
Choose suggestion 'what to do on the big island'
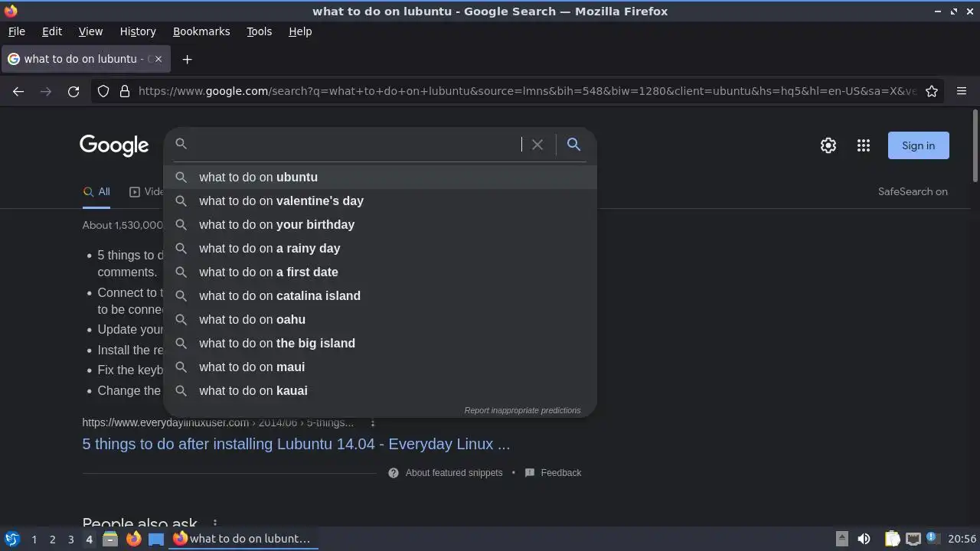(380, 343)
